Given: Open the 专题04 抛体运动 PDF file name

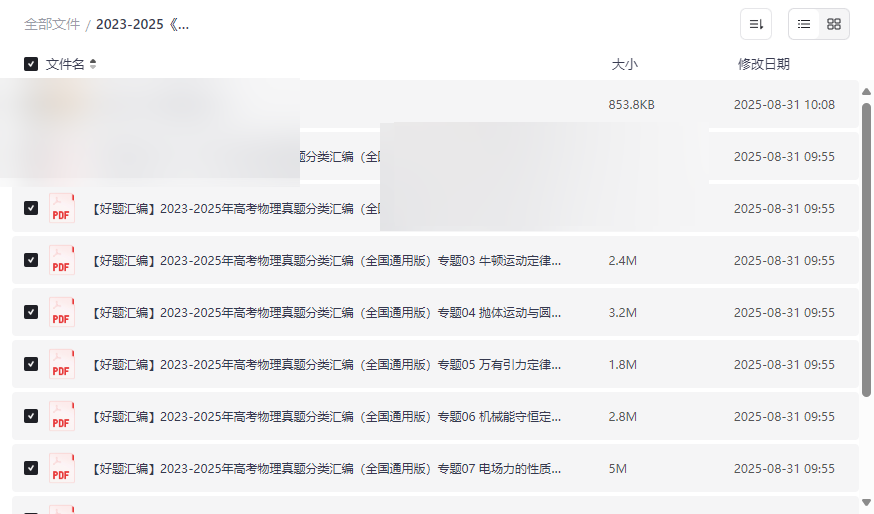Looking at the screenshot, I should tap(326, 313).
